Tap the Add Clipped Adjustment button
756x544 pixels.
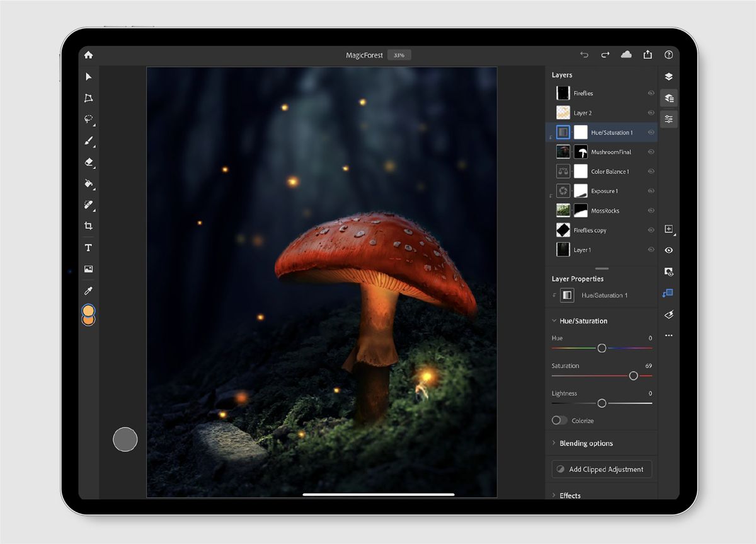601,469
